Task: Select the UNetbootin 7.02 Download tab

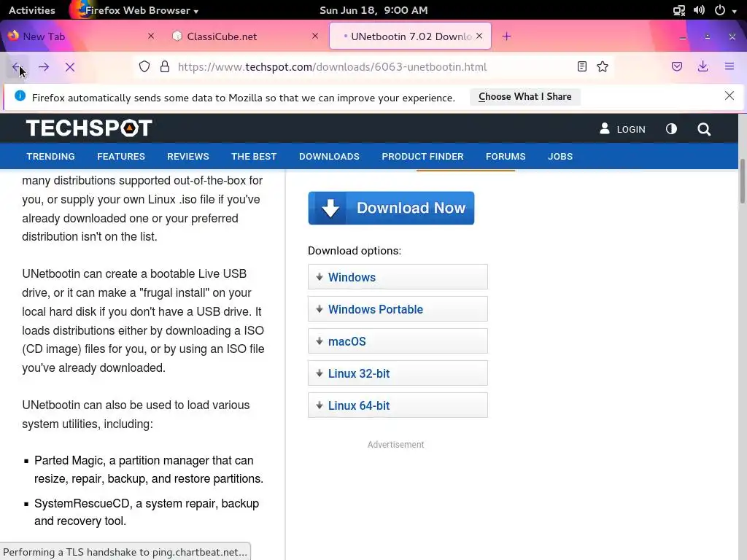Action: click(x=410, y=36)
